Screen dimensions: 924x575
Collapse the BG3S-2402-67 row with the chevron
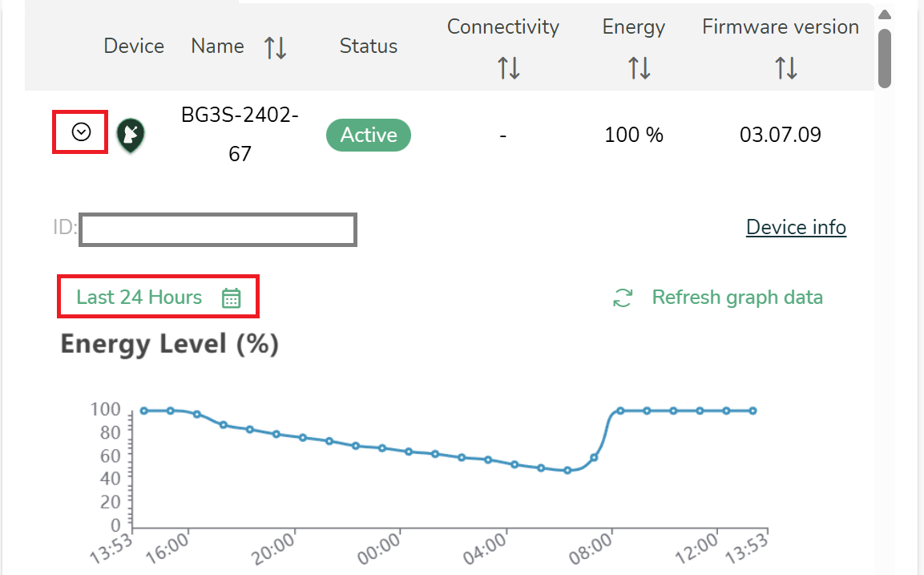click(81, 132)
